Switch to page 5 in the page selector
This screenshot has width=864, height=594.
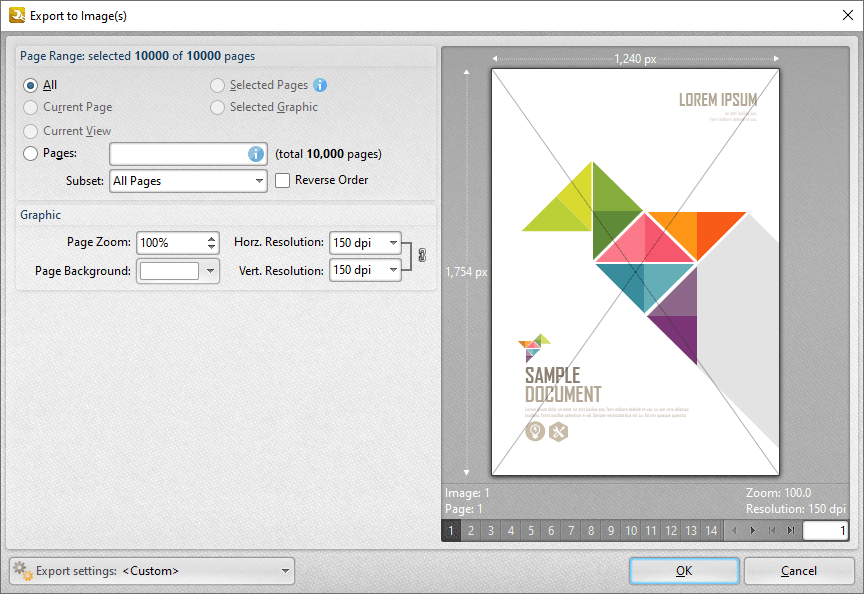531,530
